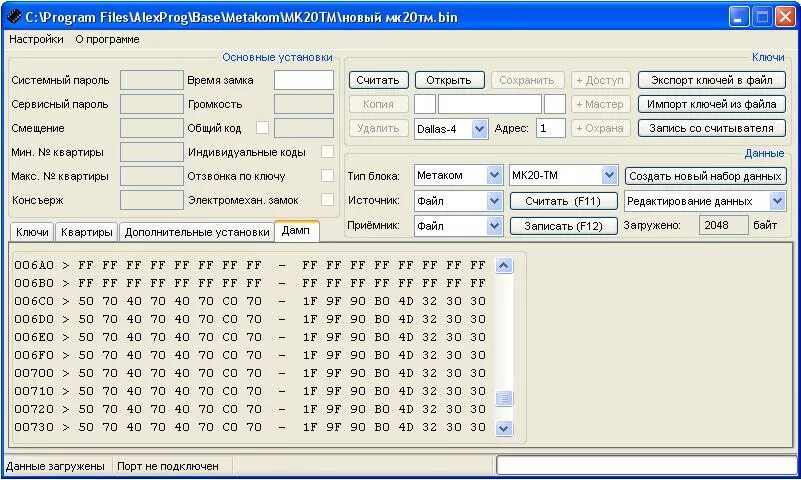Click the Загружено field showing 2048

(723, 225)
